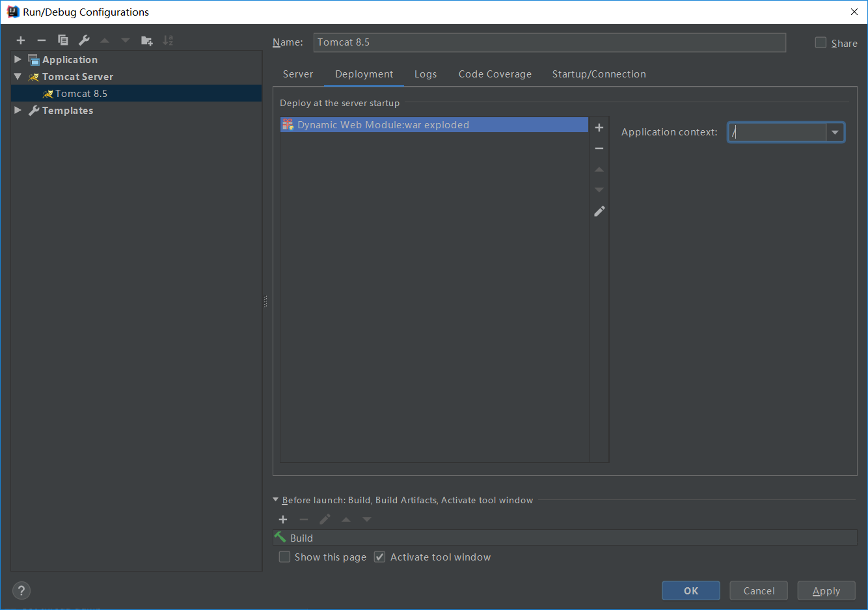
Task: Select Tomcat 8.5 configuration in tree
Action: coord(137,93)
